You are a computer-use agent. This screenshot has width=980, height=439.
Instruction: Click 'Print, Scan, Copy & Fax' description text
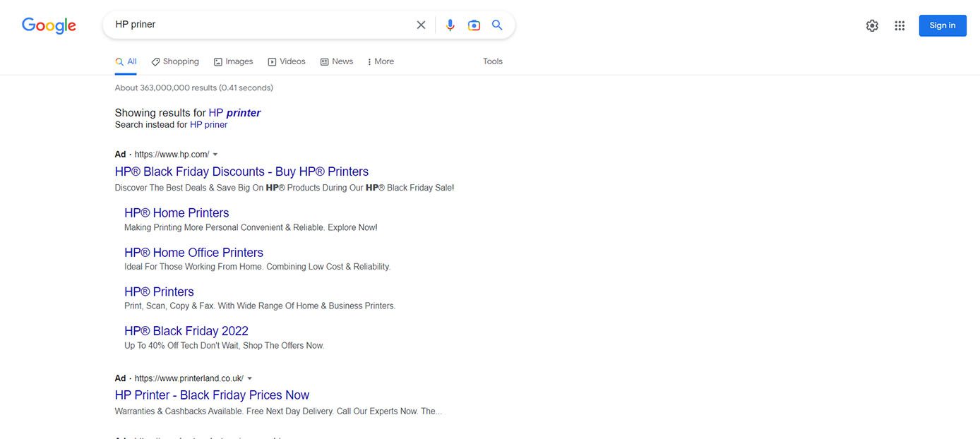click(x=260, y=306)
